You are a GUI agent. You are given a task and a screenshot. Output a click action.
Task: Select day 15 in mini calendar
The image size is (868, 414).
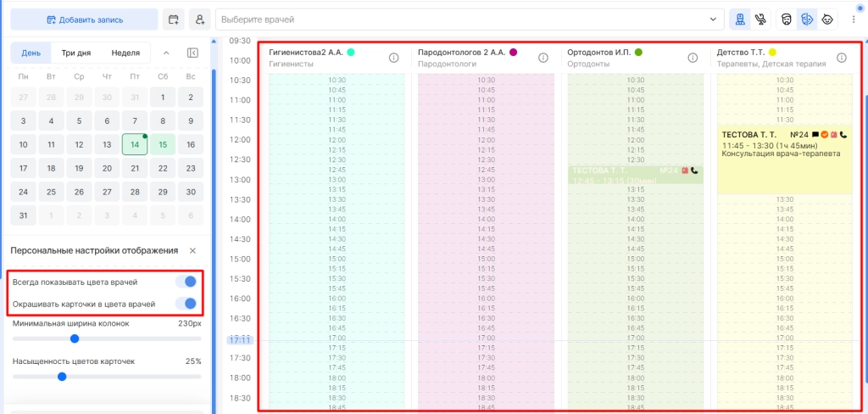click(x=163, y=144)
